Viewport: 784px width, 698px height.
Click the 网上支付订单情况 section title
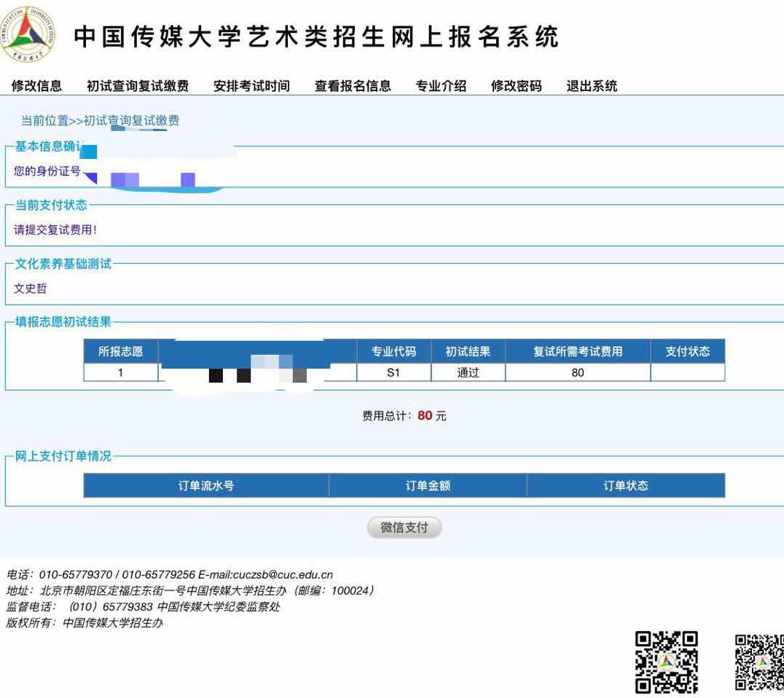click(63, 456)
